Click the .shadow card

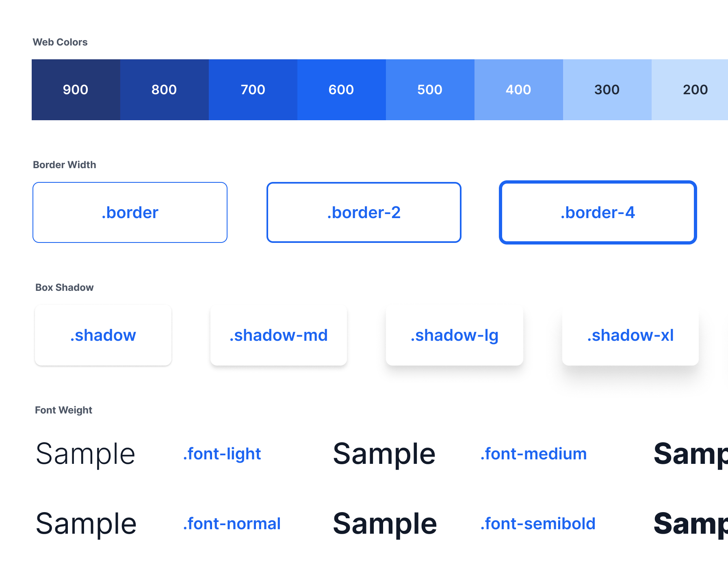(x=103, y=335)
